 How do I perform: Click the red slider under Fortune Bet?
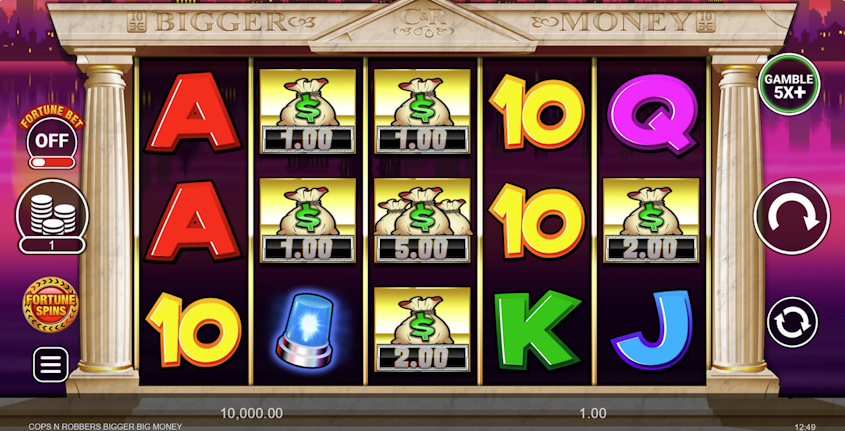point(52,163)
